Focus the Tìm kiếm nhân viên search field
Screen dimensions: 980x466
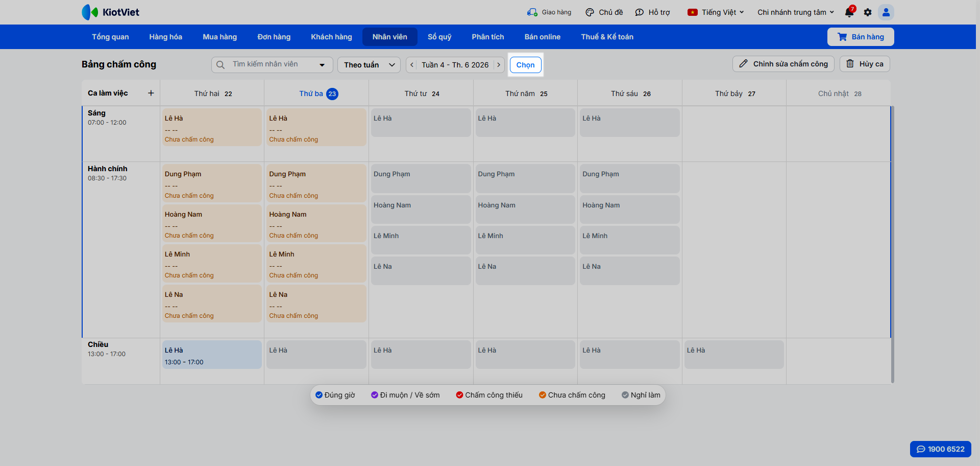point(272,65)
